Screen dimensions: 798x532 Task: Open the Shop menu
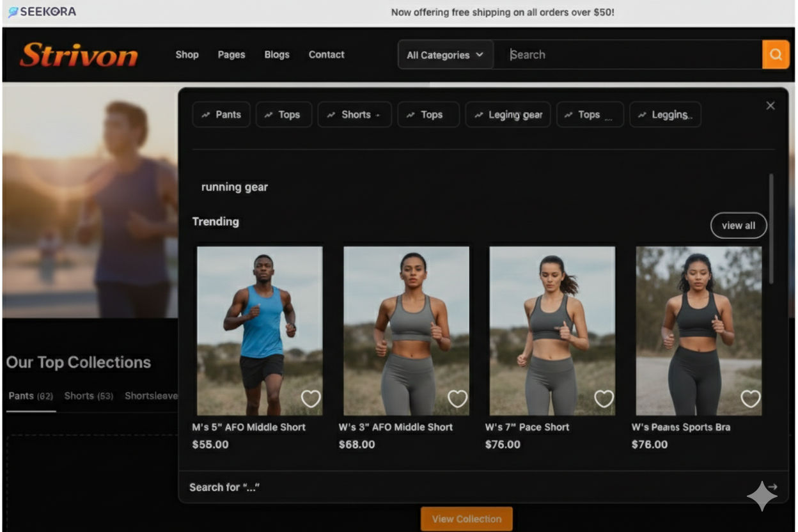[187, 55]
